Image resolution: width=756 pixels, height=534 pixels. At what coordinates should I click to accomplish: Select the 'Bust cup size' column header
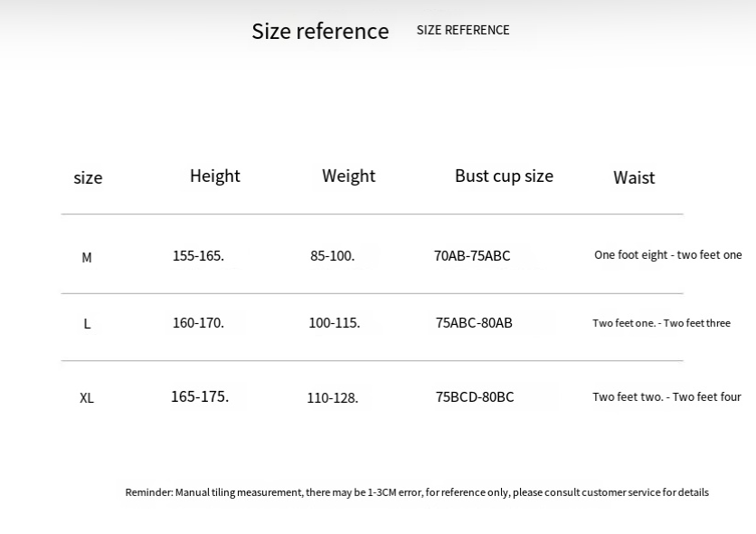pos(504,176)
